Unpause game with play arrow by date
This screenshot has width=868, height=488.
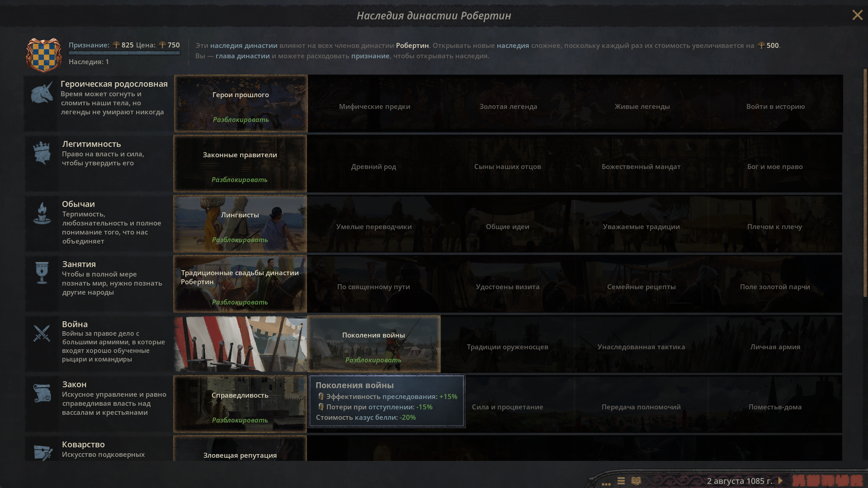780,481
